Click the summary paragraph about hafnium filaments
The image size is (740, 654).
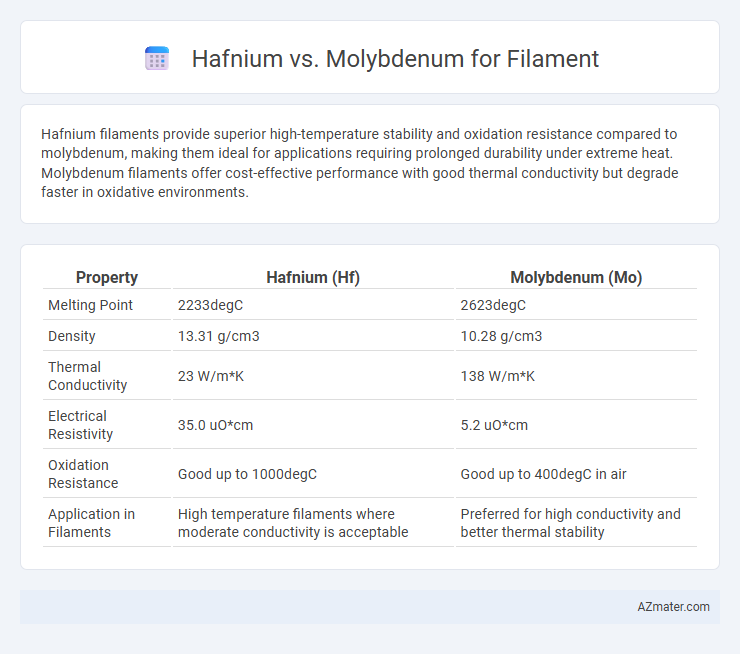coord(360,163)
